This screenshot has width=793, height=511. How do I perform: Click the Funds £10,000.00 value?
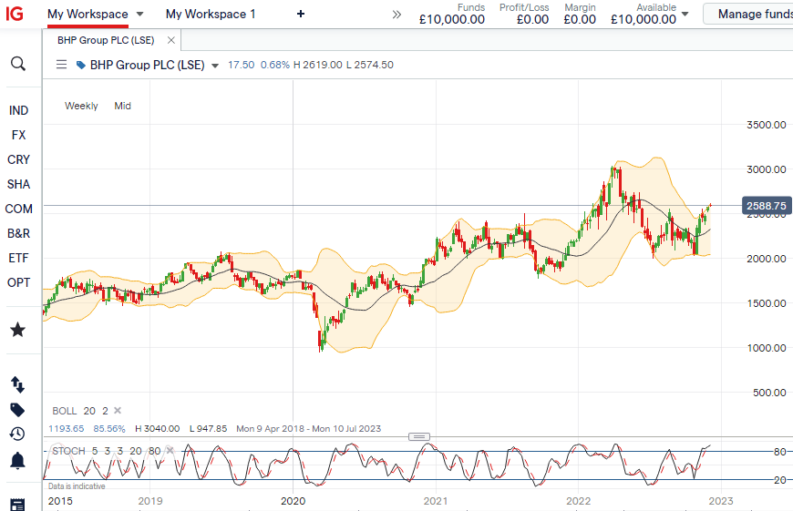(452, 20)
